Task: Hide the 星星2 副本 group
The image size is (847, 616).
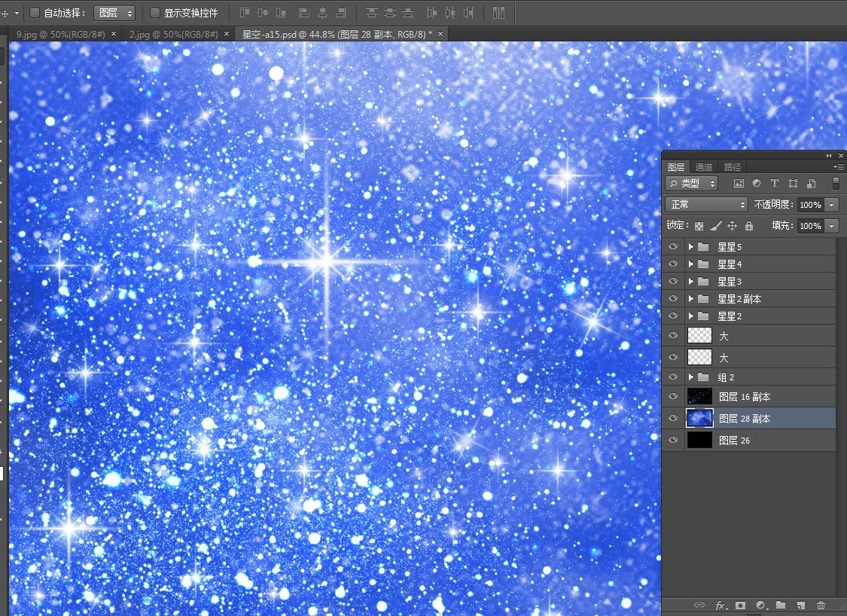Action: (673, 298)
